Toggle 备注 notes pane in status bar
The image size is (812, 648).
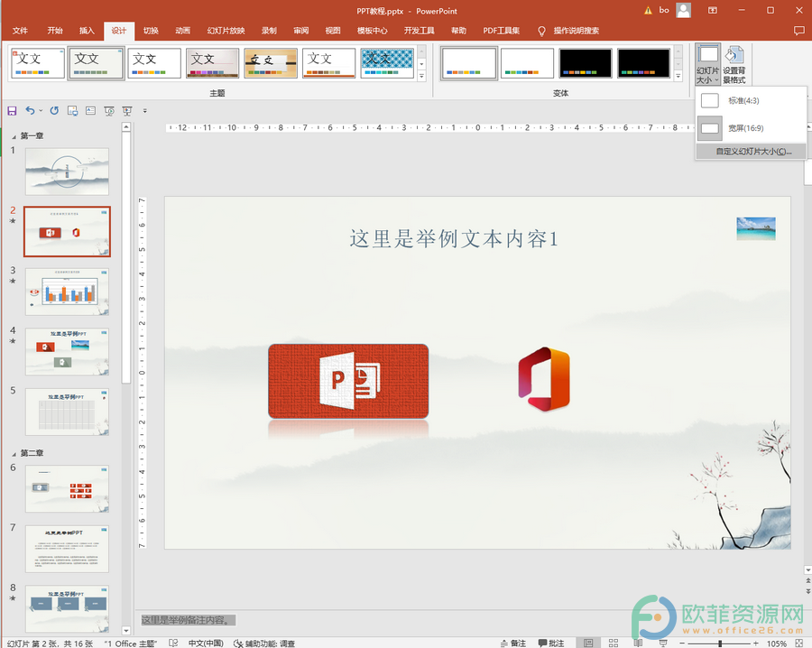513,643
